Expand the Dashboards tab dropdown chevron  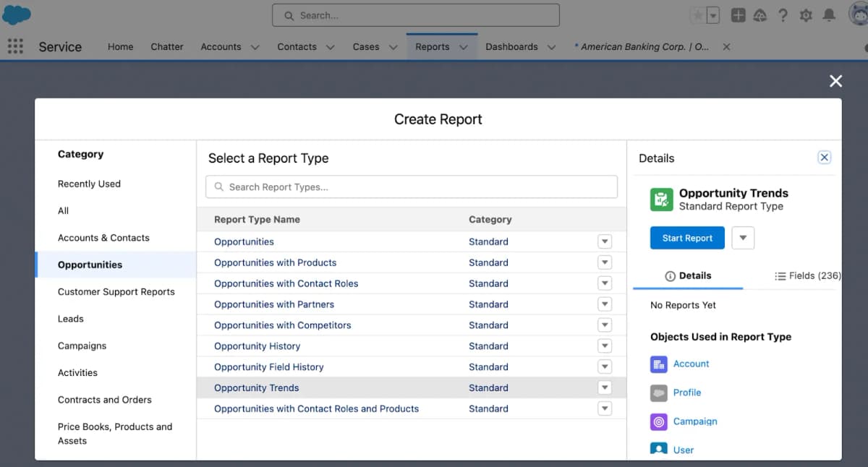pos(551,47)
